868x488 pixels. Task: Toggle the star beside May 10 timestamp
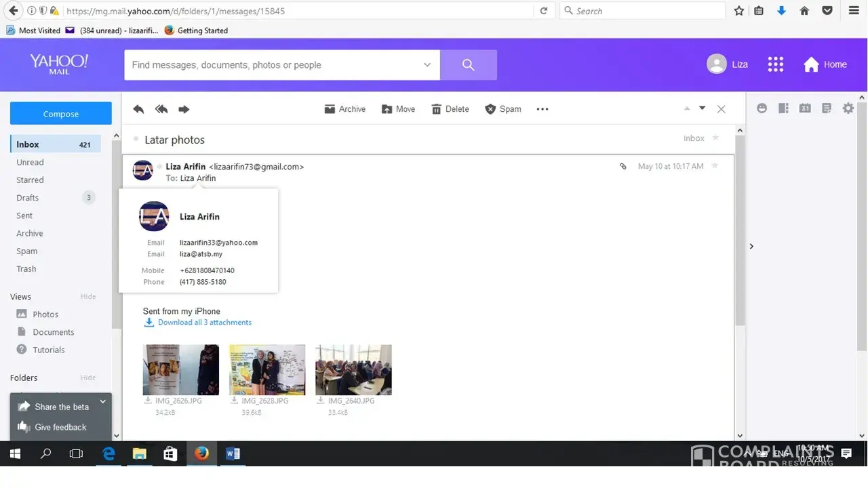click(x=714, y=166)
